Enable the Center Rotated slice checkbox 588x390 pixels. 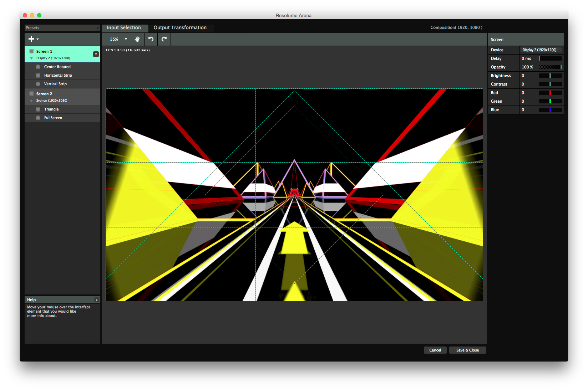tap(38, 67)
